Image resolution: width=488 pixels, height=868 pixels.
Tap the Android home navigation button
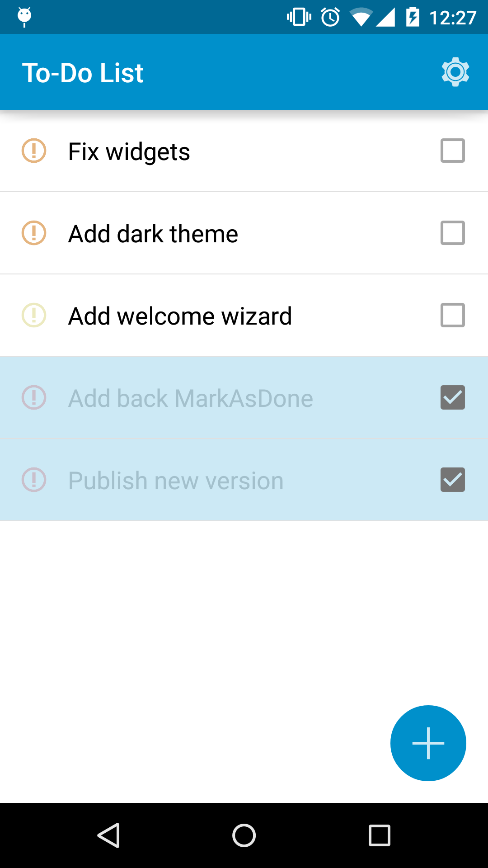244,835
